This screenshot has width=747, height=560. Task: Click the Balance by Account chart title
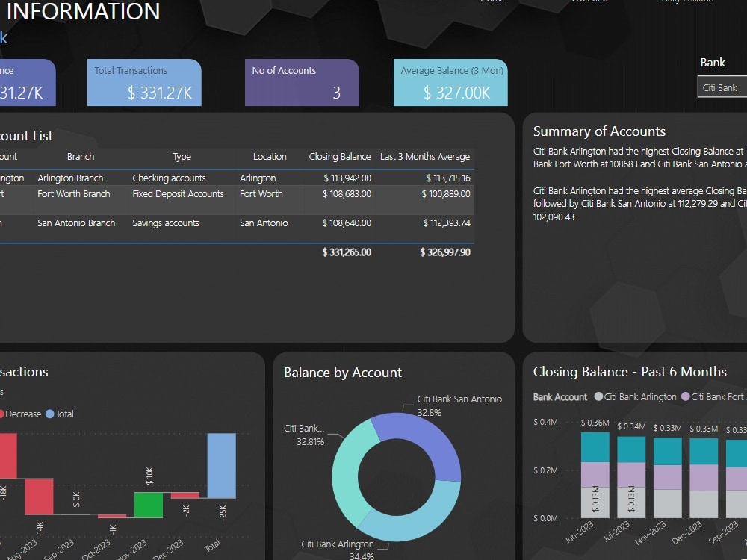tap(343, 373)
